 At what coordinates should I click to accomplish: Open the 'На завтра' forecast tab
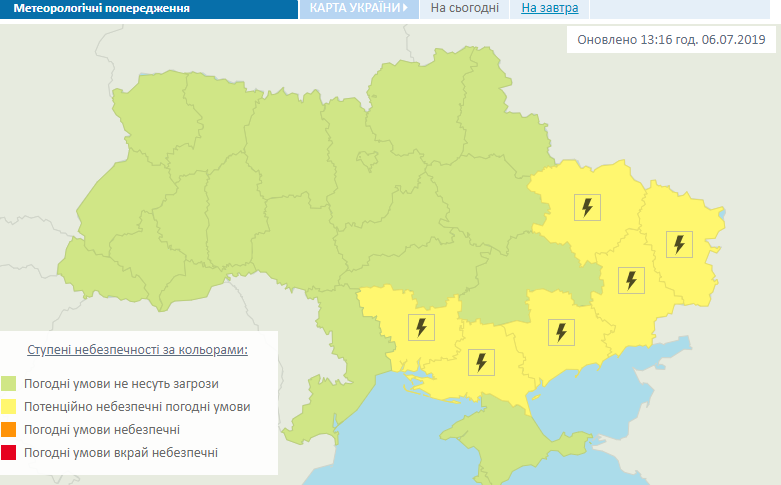[550, 9]
